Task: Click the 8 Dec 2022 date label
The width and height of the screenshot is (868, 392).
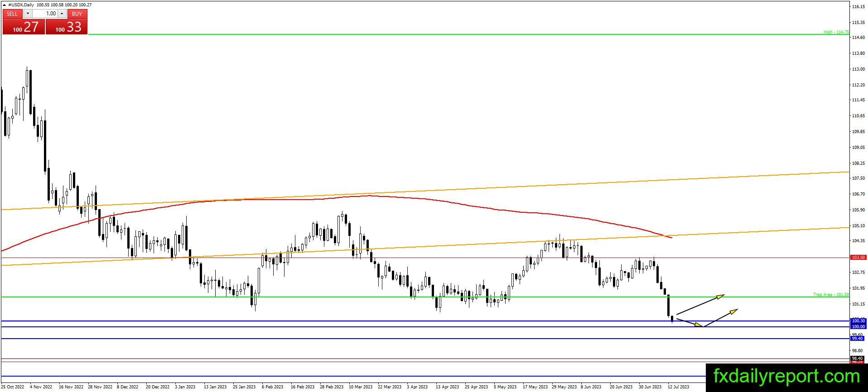Action: pyautogui.click(x=128, y=387)
